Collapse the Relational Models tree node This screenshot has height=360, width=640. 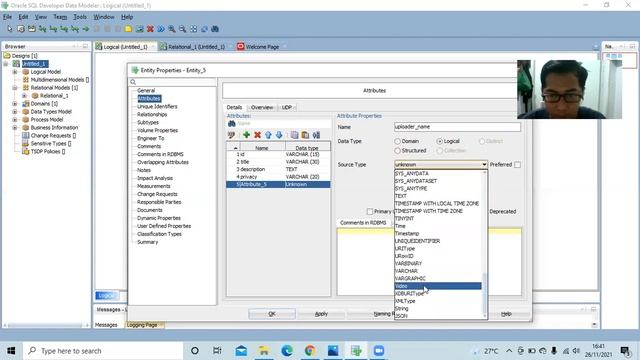[15, 88]
